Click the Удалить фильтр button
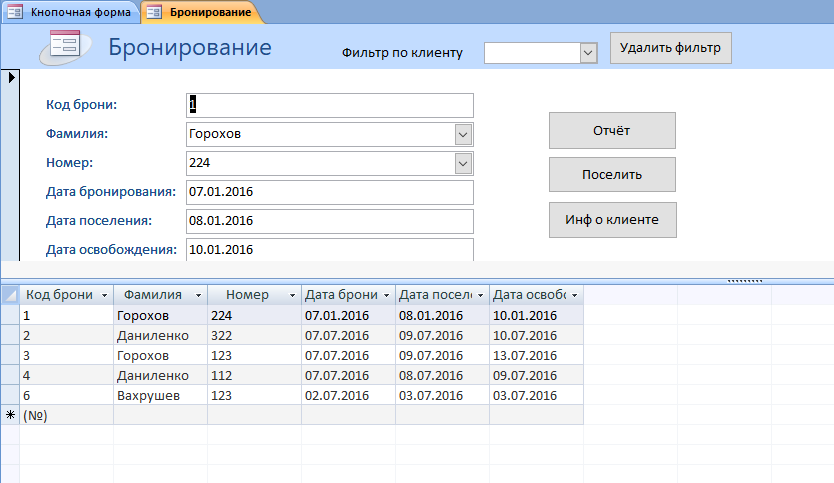This screenshot has width=834, height=483. [670, 48]
